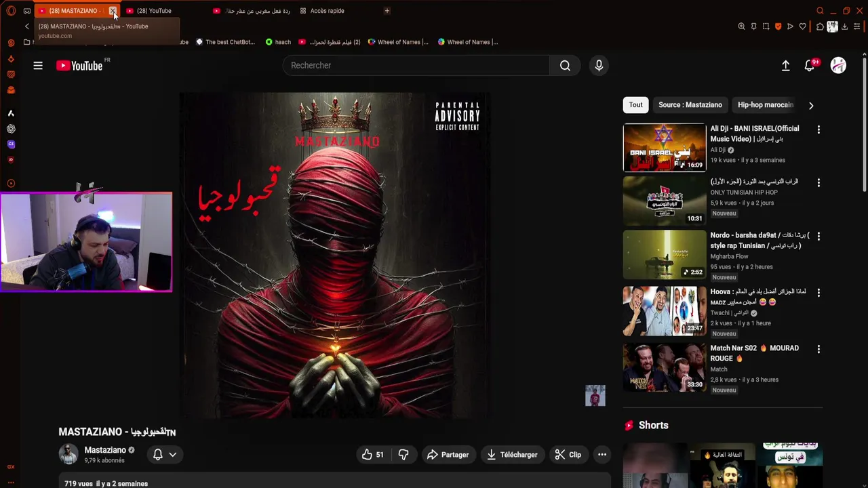This screenshot has width=868, height=488.
Task: Open the YouTube guide hamburger menu
Action: click(x=38, y=66)
